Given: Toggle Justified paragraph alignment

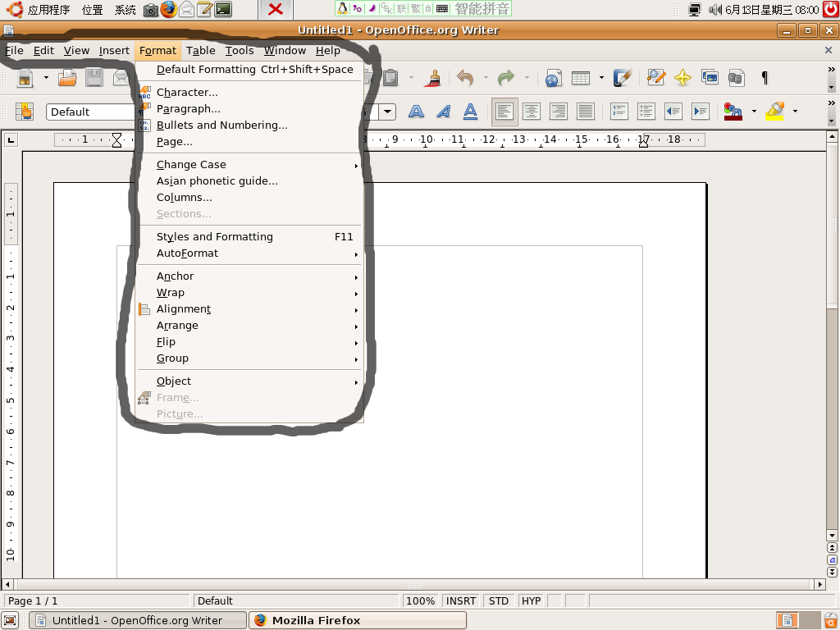Looking at the screenshot, I should pos(586,112).
